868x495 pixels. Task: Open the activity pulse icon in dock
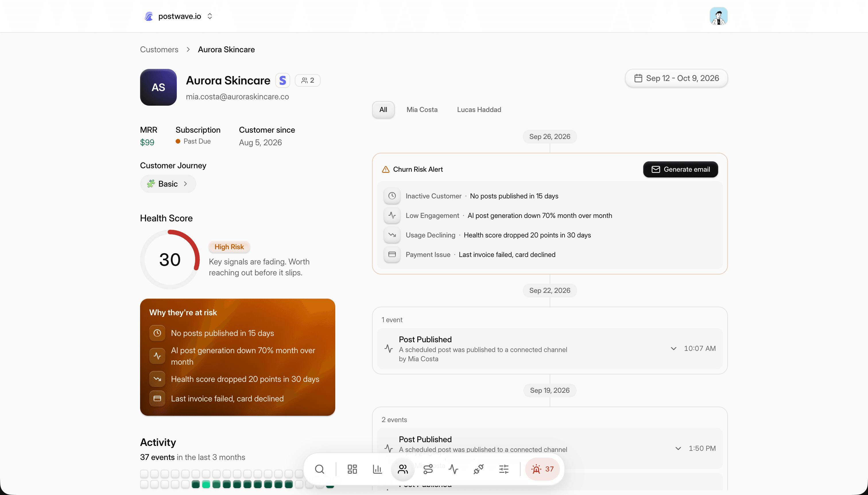(x=453, y=469)
